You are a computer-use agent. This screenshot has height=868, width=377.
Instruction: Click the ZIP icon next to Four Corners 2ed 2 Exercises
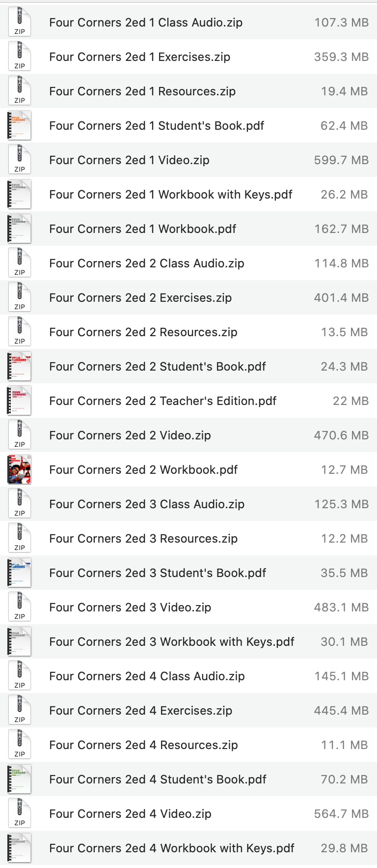[x=19, y=297]
